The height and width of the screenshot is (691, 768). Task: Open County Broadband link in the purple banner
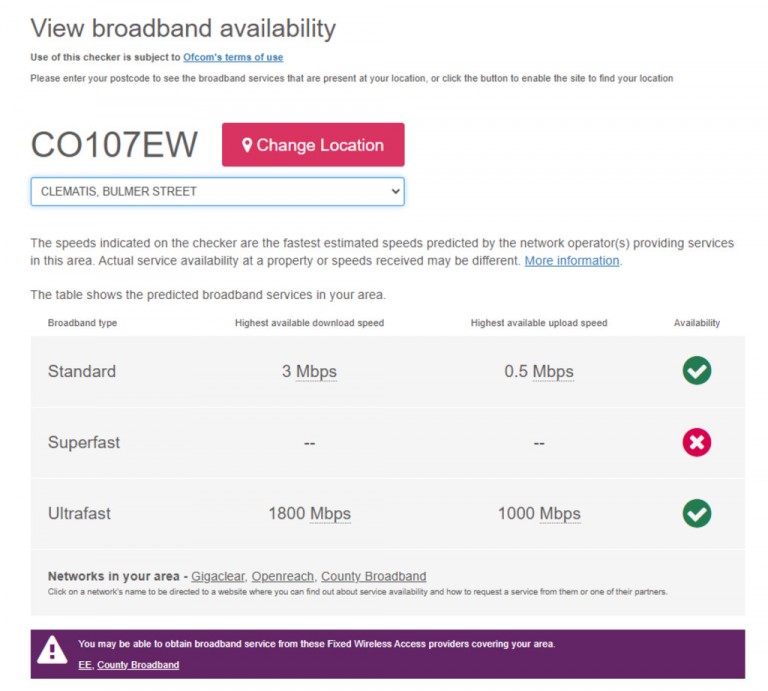click(x=138, y=665)
